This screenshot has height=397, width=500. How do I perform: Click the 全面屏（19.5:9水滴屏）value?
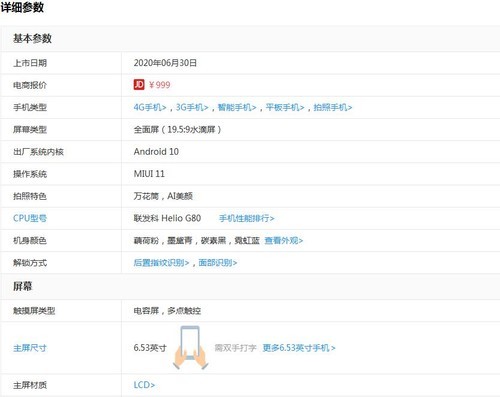coord(177,129)
